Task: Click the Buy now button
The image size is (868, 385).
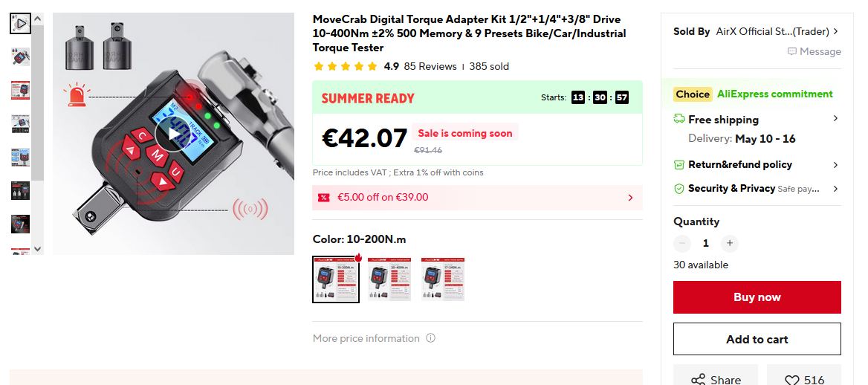Action: point(757,297)
